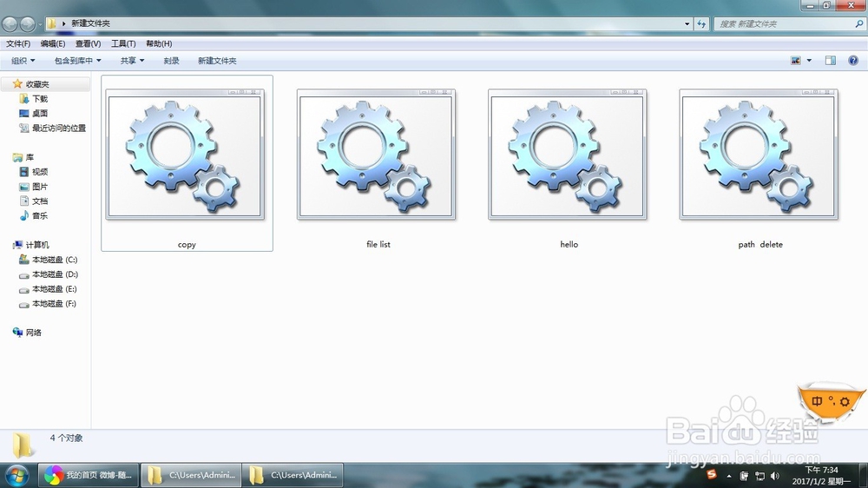
Task: Open the 文档 library
Action: point(40,201)
